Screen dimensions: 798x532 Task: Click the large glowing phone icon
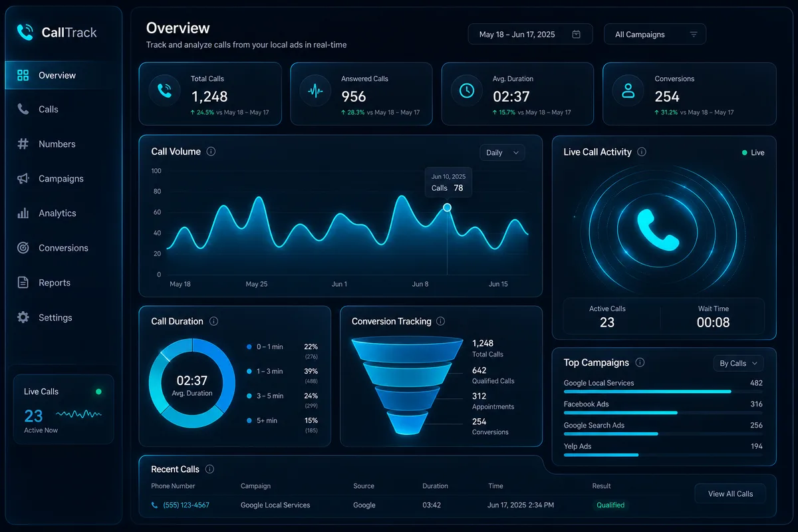click(658, 229)
